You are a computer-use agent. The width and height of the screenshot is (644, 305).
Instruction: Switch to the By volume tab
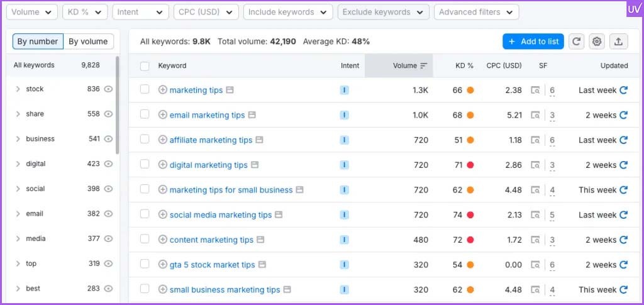[x=88, y=42]
